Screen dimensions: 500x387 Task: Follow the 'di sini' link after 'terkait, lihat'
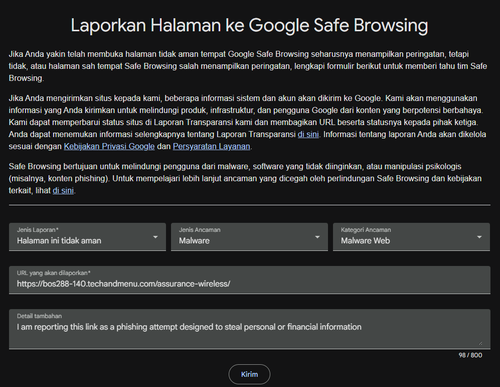tap(63, 190)
